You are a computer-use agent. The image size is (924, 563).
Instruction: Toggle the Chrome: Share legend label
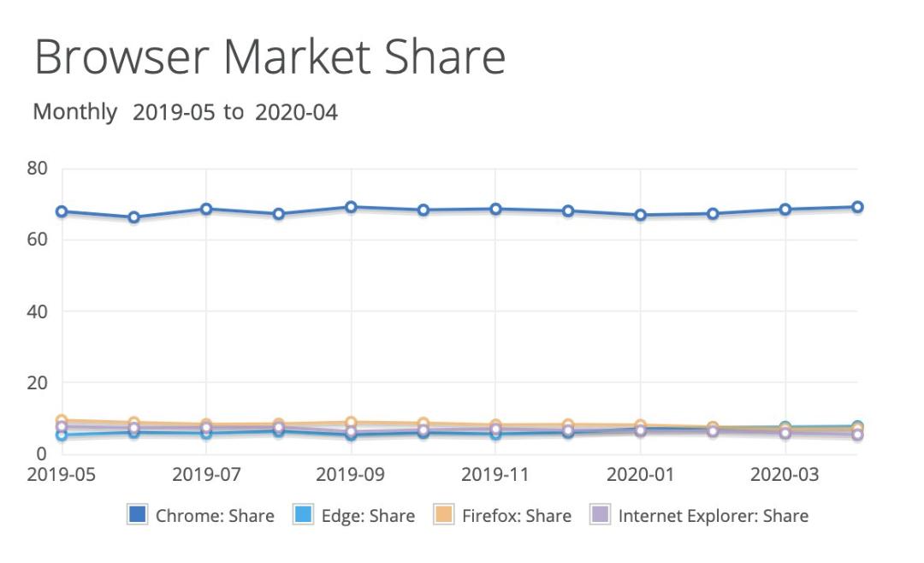[215, 516]
